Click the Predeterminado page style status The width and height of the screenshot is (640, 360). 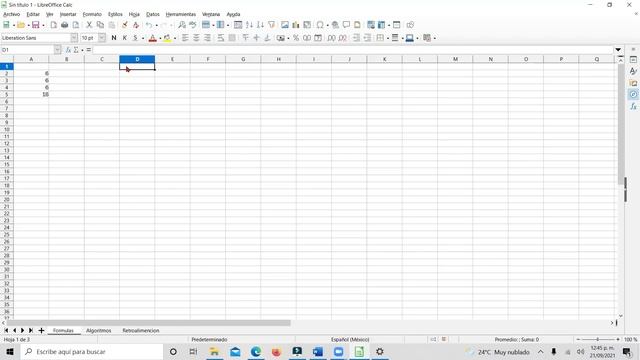click(209, 340)
